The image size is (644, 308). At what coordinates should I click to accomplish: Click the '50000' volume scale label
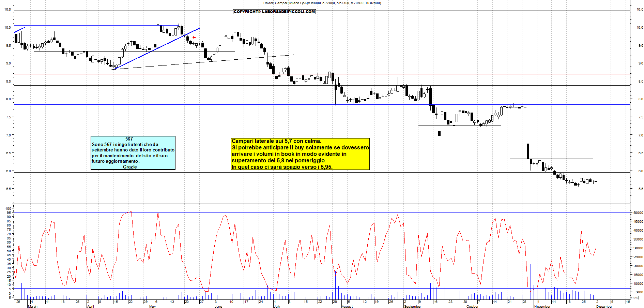638,212
